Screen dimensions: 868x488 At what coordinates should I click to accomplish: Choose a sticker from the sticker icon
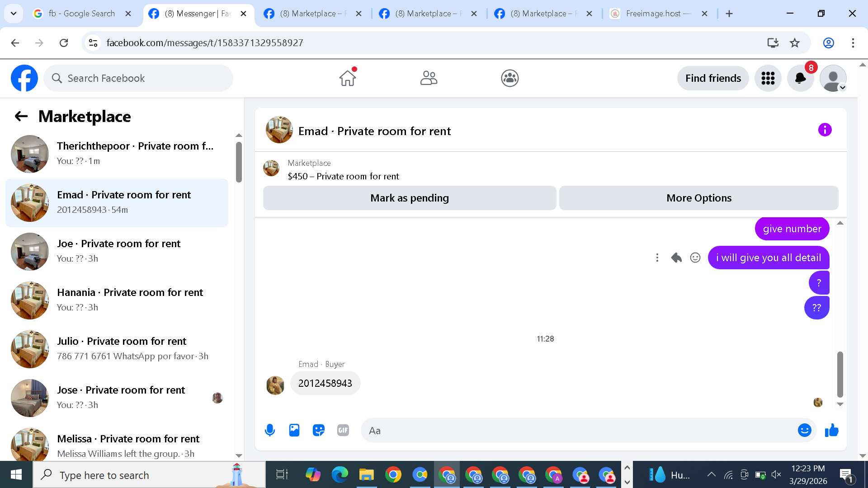[319, 430]
